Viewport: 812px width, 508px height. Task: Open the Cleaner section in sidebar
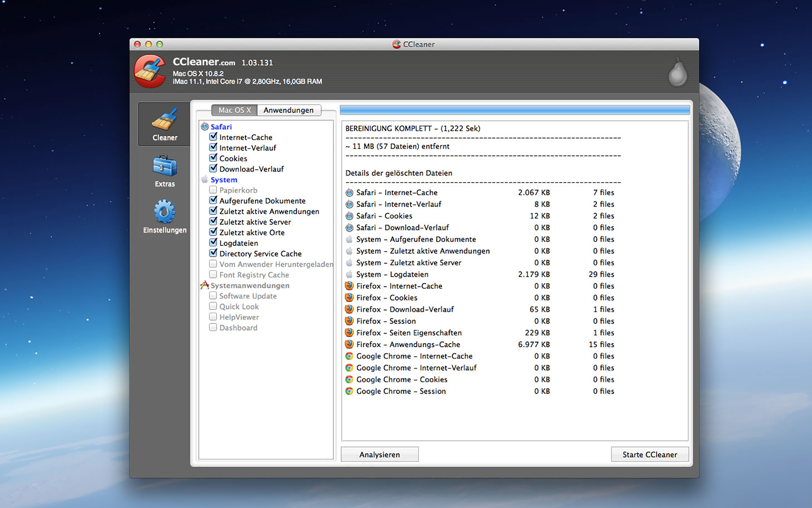tap(164, 124)
